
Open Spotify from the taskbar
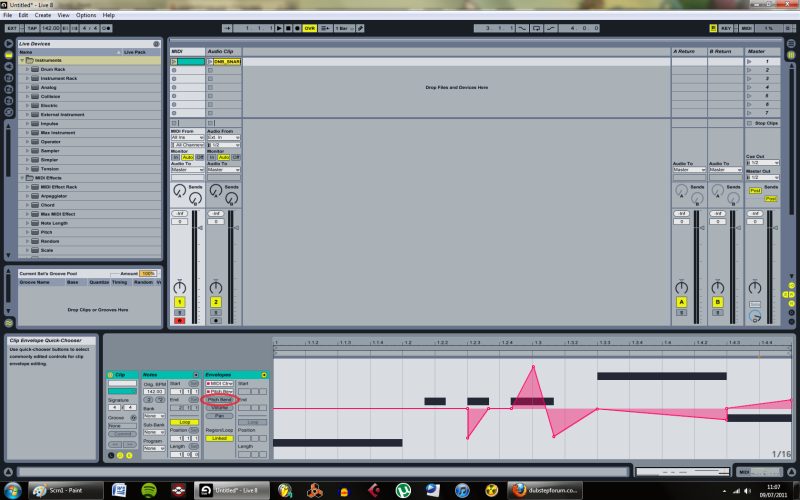point(149,491)
